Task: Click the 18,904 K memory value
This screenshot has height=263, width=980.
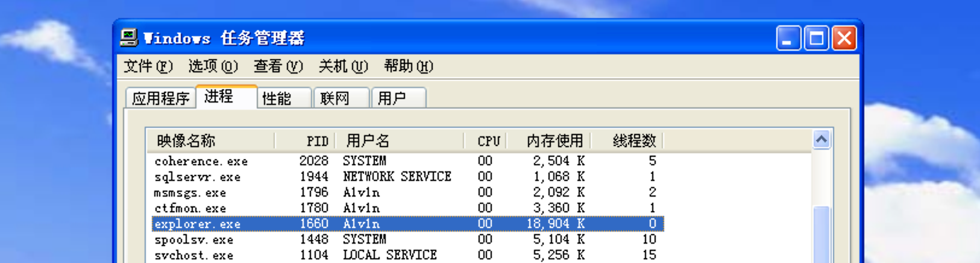Action: [556, 224]
